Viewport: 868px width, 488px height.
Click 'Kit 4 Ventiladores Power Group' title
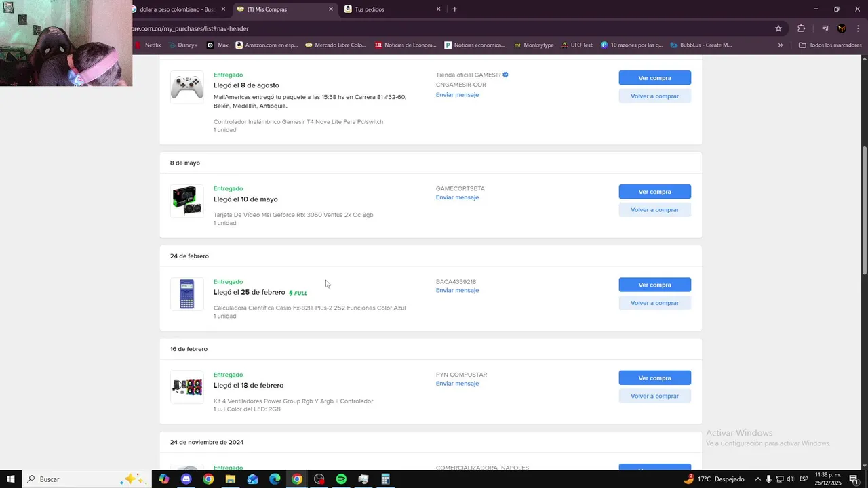[293, 401]
